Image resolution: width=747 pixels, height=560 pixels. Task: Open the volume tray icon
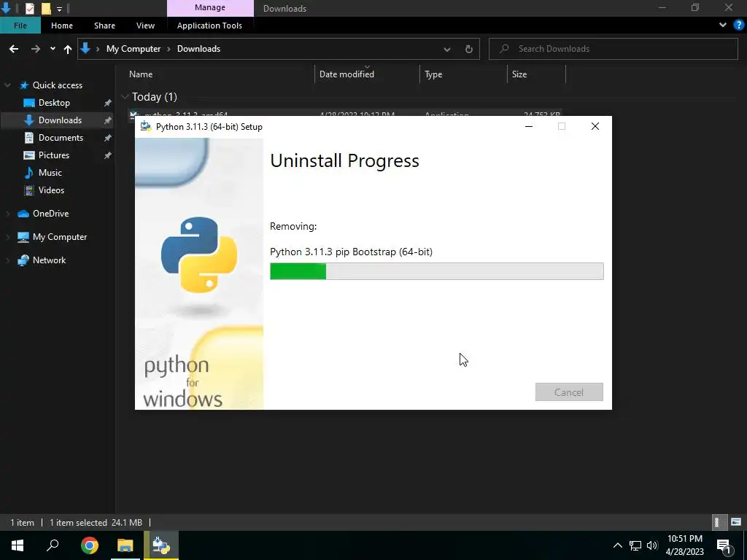(652, 545)
